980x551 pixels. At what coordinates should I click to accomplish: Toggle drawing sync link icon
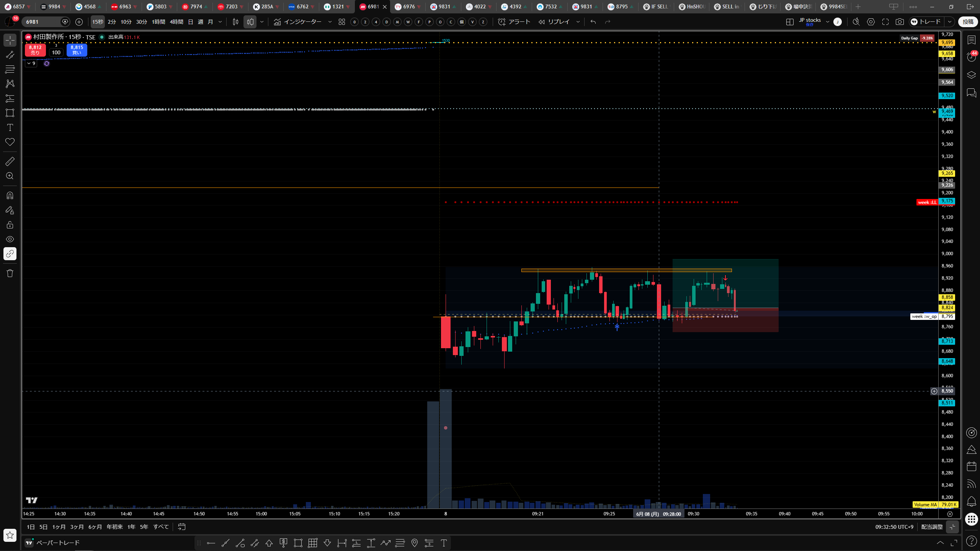10,254
